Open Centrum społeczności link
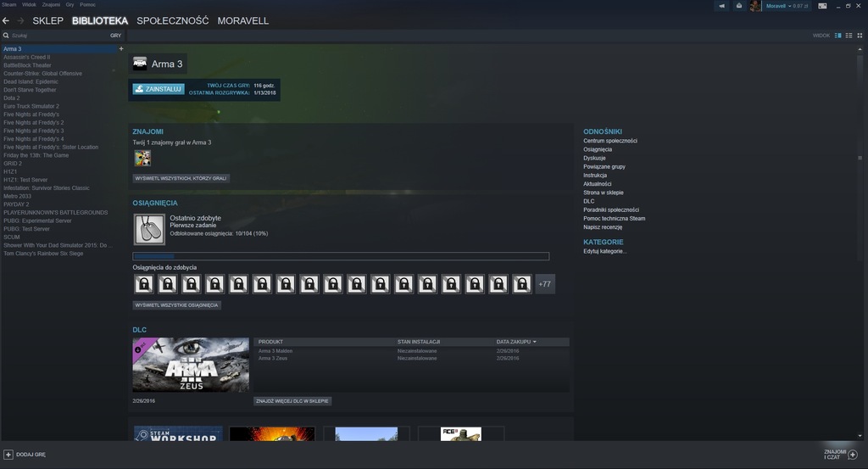The image size is (868, 469). pyautogui.click(x=610, y=141)
